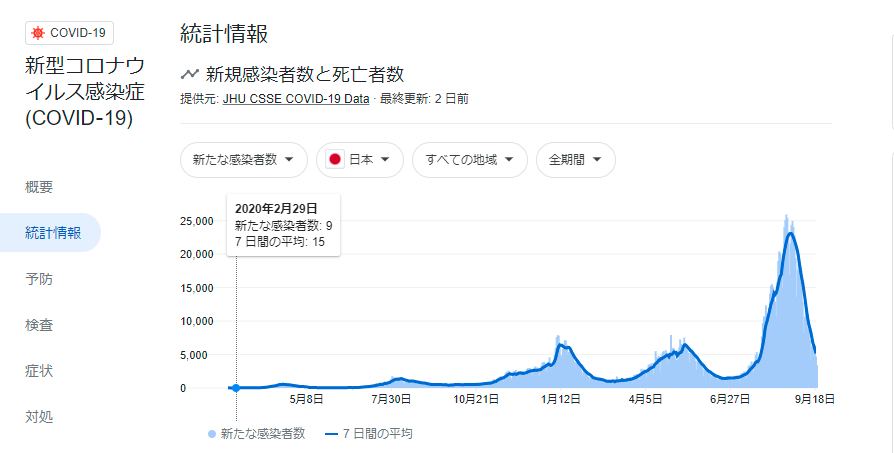Go to the 概要 sidebar section
Viewport: 894px width, 453px height.
(x=39, y=187)
